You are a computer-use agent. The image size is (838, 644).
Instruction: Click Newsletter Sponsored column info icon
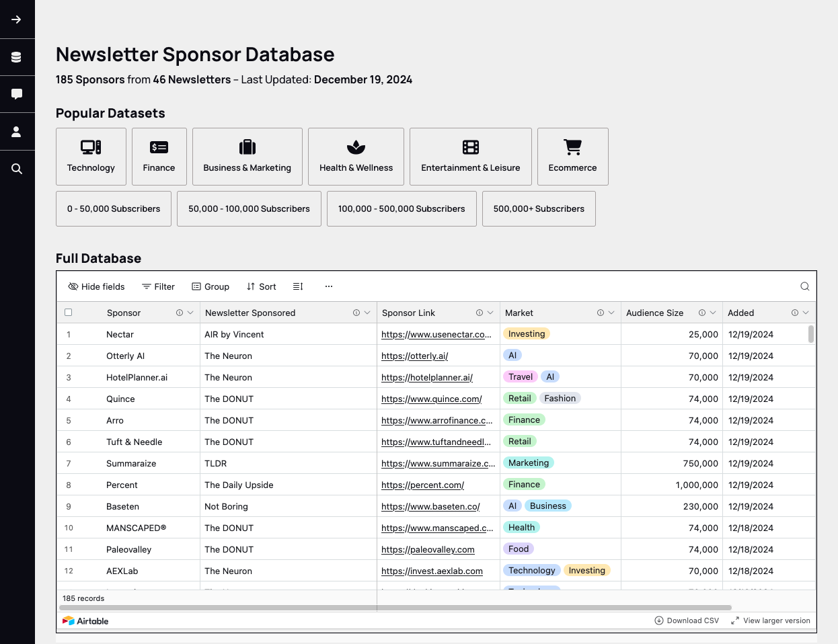click(x=356, y=313)
